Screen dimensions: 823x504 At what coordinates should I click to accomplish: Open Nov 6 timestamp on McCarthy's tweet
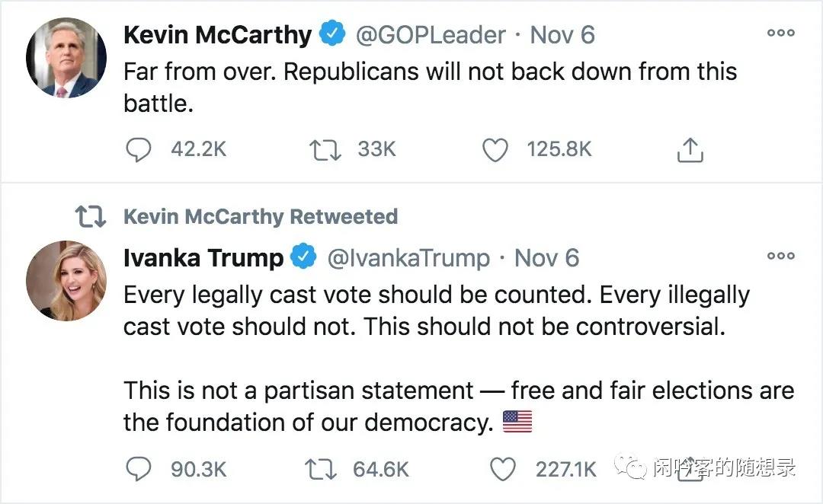pyautogui.click(x=562, y=35)
